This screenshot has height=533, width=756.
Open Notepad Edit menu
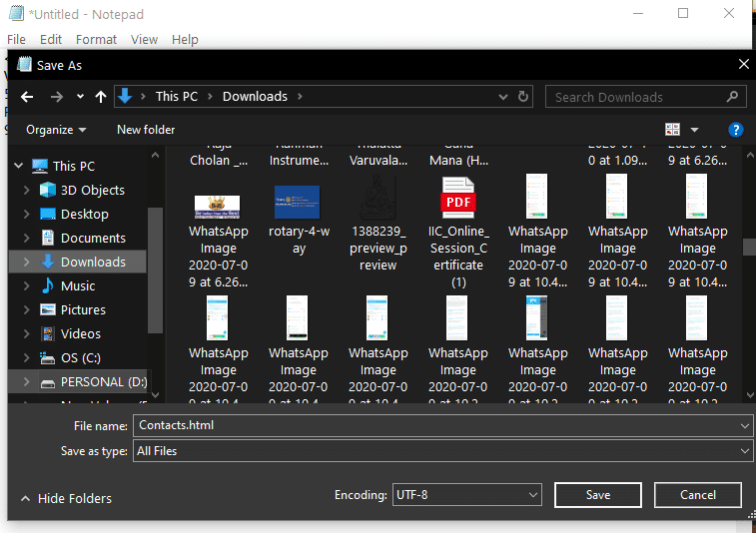[51, 40]
